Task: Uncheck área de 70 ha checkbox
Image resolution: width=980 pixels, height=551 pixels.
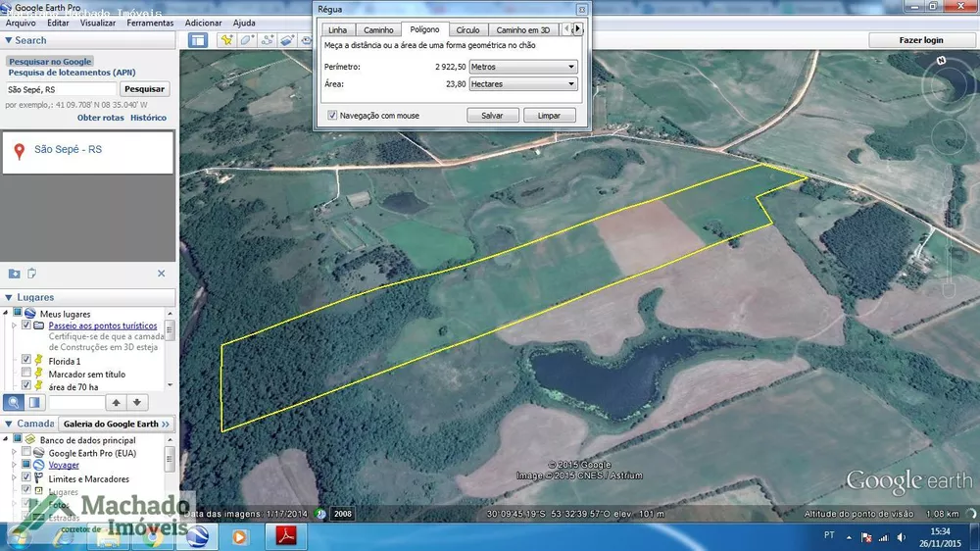Action: pyautogui.click(x=26, y=385)
